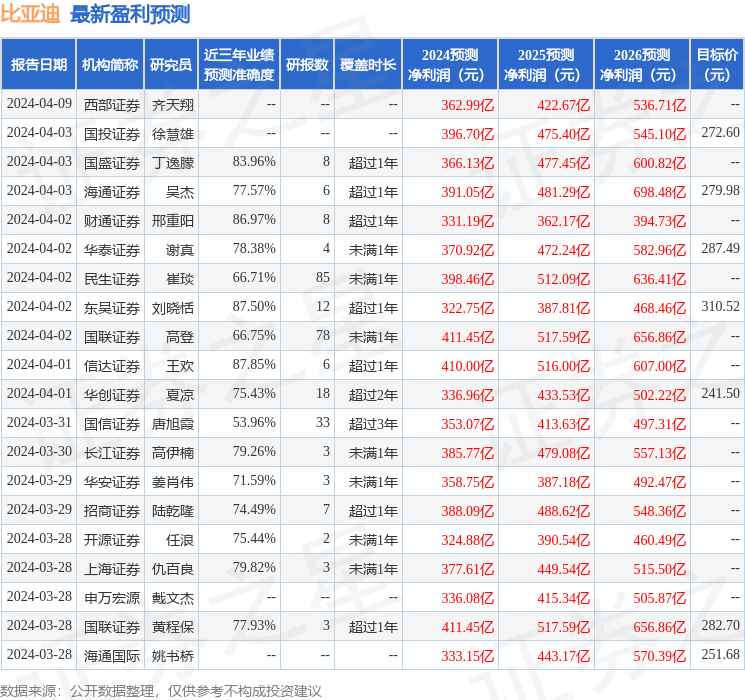This screenshot has height=700, width=745.
Task: Select the 财通证券 institution cell
Action: click(112, 221)
